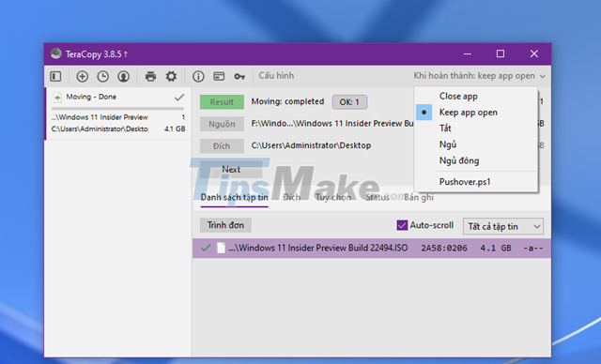Click the info circle icon
Viewport: 601px width, 364px height.
click(198, 77)
